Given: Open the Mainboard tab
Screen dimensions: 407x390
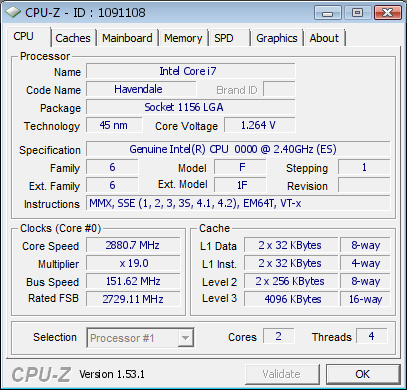Looking at the screenshot, I should pyautogui.click(x=127, y=38).
